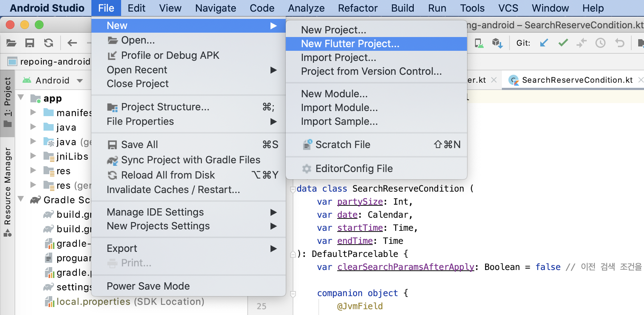Open the VCS menu

[x=508, y=8]
